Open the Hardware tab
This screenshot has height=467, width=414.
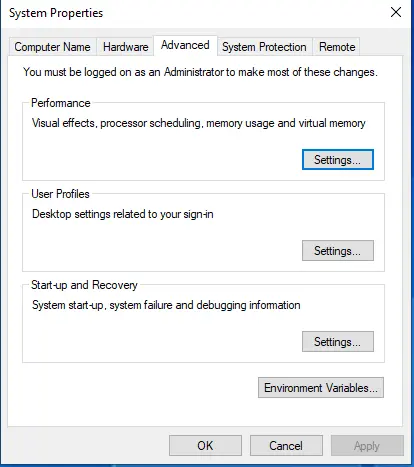coord(126,47)
